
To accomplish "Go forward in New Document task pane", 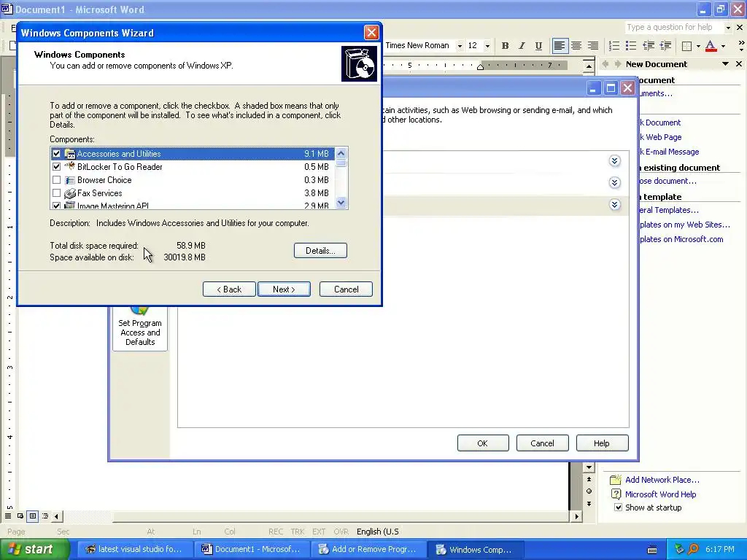I will click(x=618, y=64).
